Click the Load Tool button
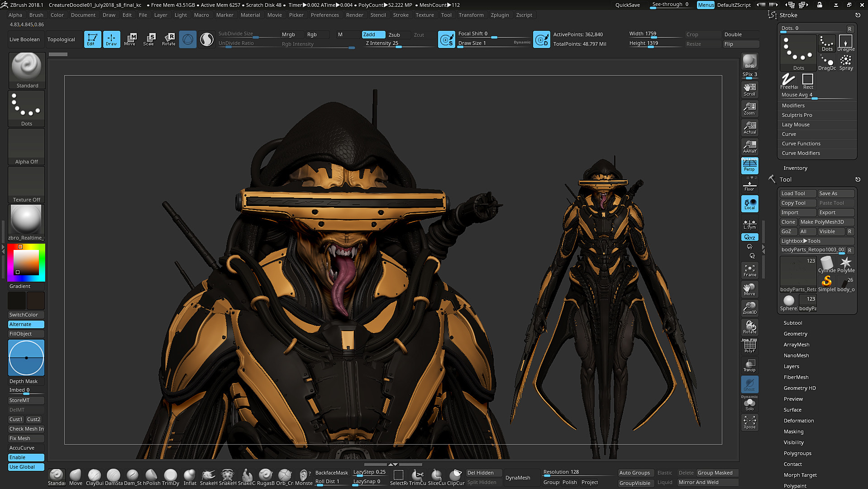868x489 pixels. [798, 193]
